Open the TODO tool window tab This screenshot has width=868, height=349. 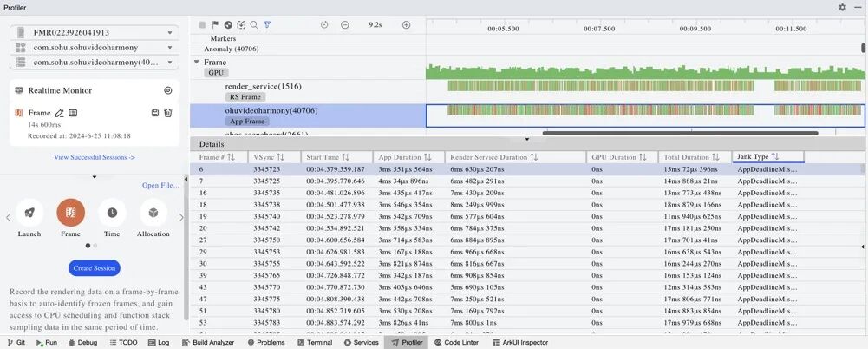[x=123, y=342]
